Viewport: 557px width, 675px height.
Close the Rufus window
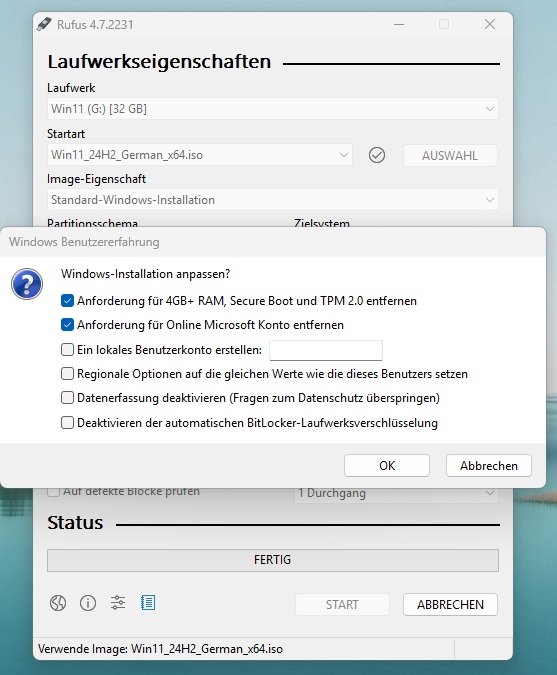[x=490, y=24]
